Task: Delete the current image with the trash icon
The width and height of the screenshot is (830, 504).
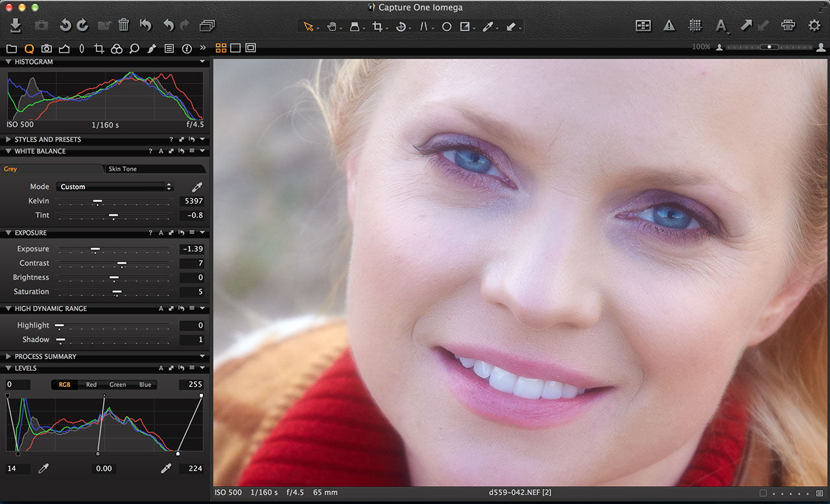Action: tap(123, 25)
